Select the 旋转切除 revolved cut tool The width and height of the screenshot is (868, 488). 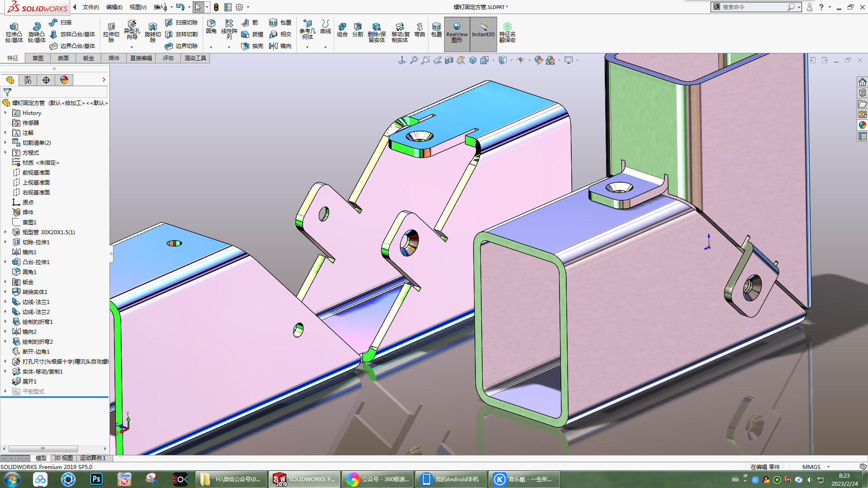pyautogui.click(x=152, y=33)
